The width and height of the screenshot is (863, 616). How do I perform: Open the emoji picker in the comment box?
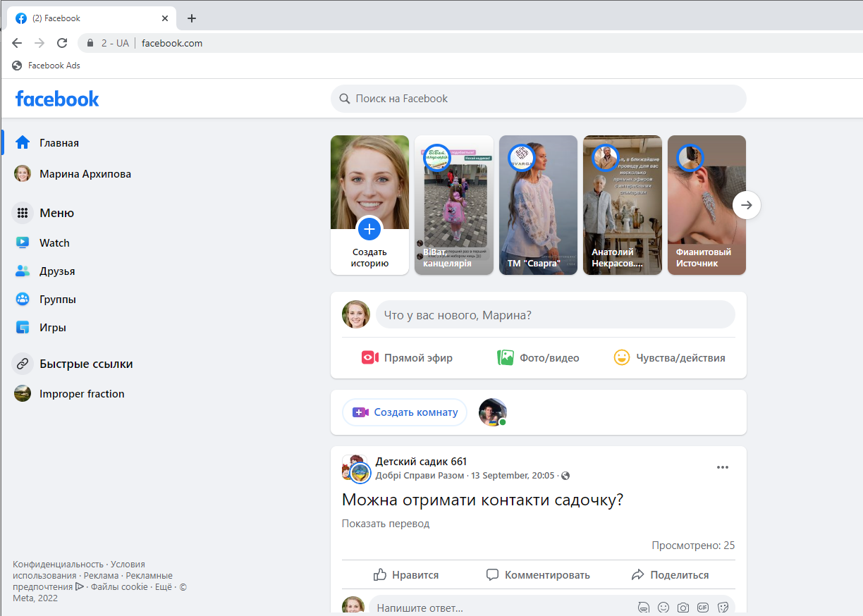[663, 607]
